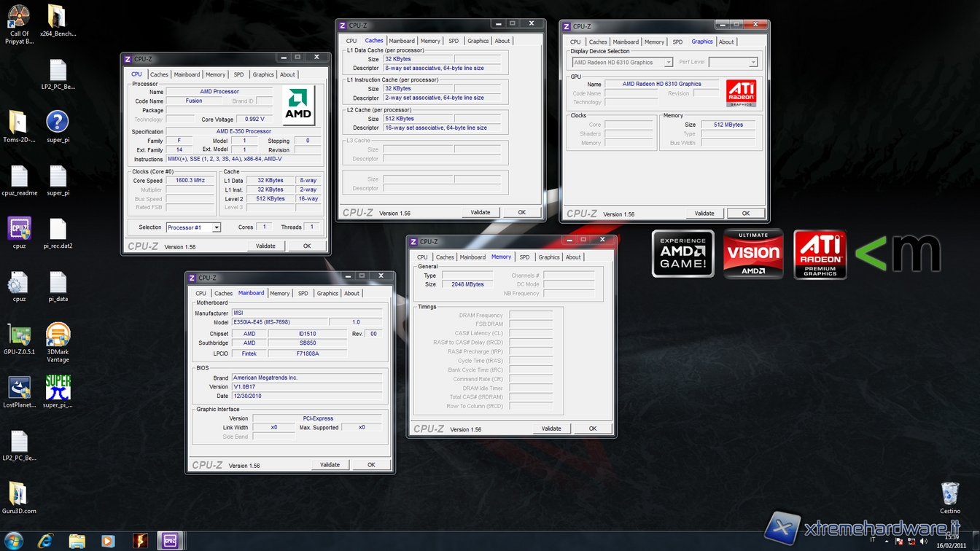Viewport: 980px width, 551px height.
Task: Click the CPU-Z taskbar button
Action: [x=170, y=540]
